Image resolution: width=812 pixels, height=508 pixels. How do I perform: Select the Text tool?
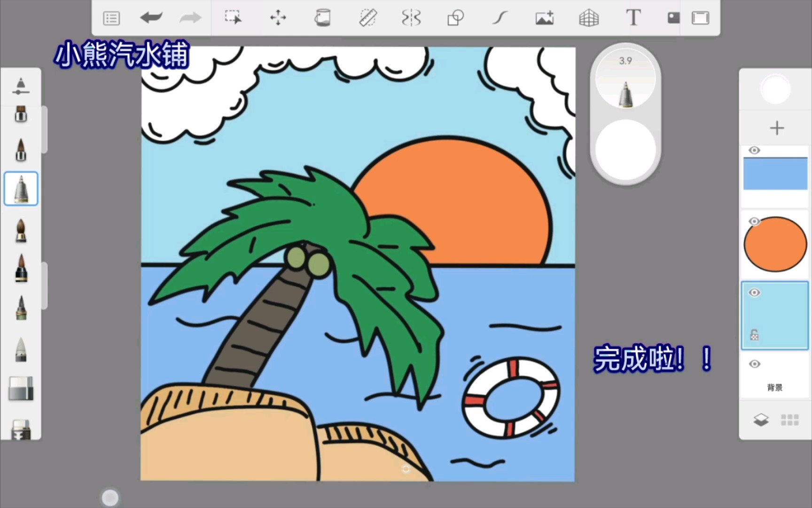(x=633, y=18)
